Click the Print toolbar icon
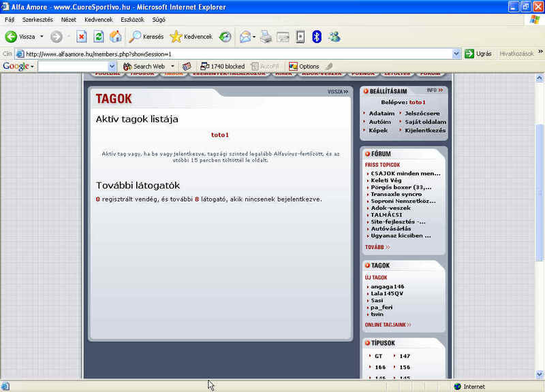 pos(266,37)
